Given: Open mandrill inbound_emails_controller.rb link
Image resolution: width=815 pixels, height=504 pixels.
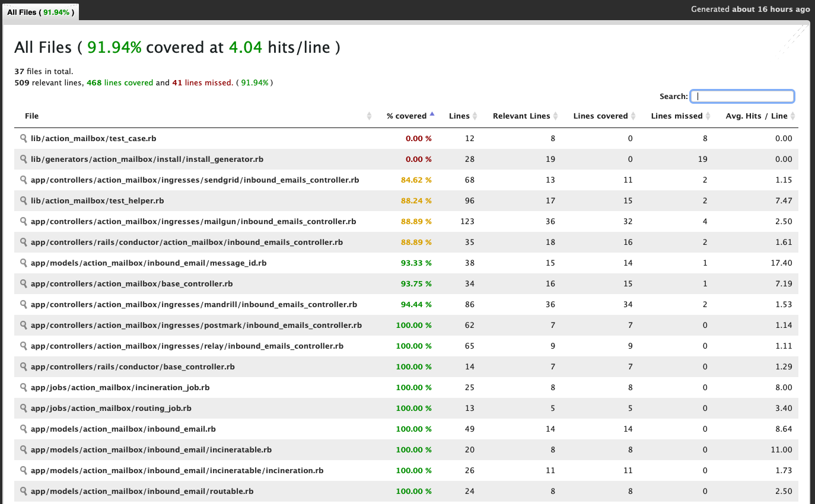Looking at the screenshot, I should tap(194, 304).
